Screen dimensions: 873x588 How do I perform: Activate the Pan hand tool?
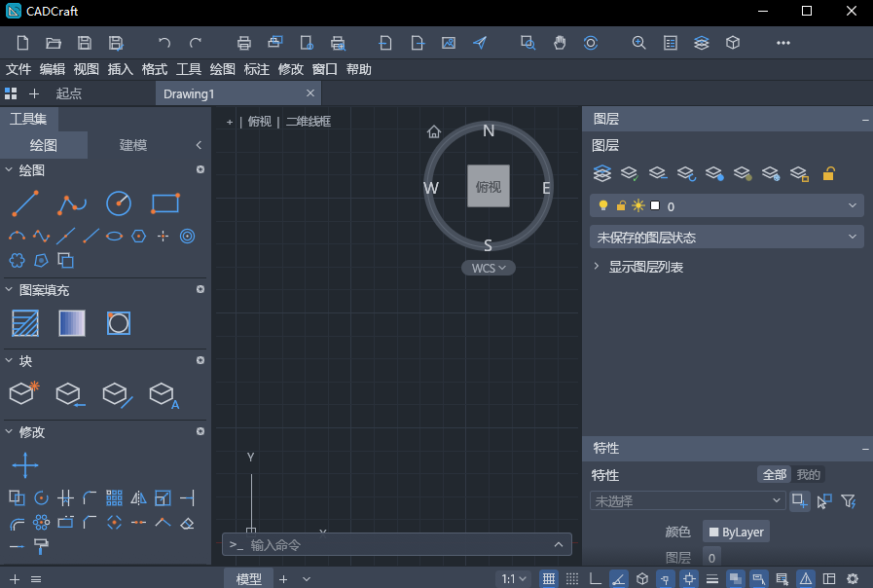coord(560,43)
